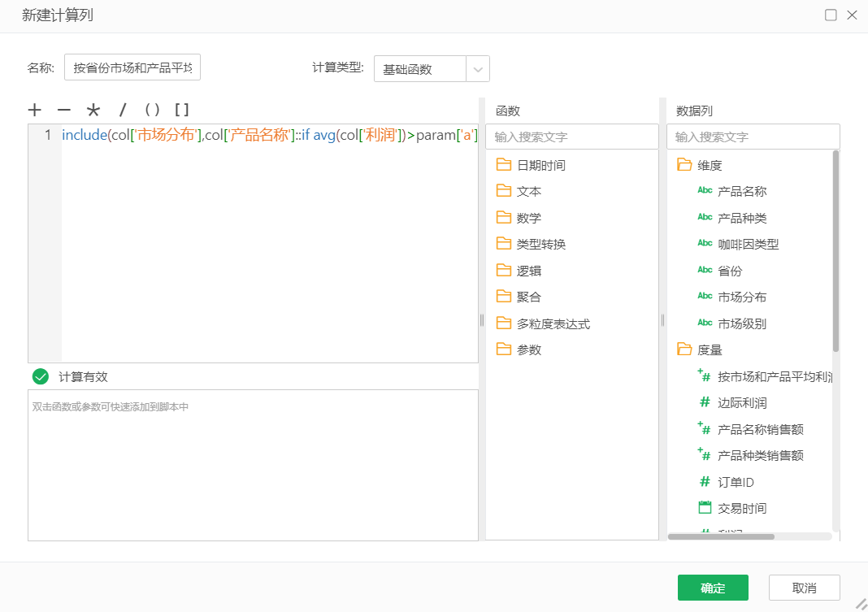Open the 计算类型 dropdown showing 基础函数
This screenshot has width=868, height=612.
pos(478,69)
